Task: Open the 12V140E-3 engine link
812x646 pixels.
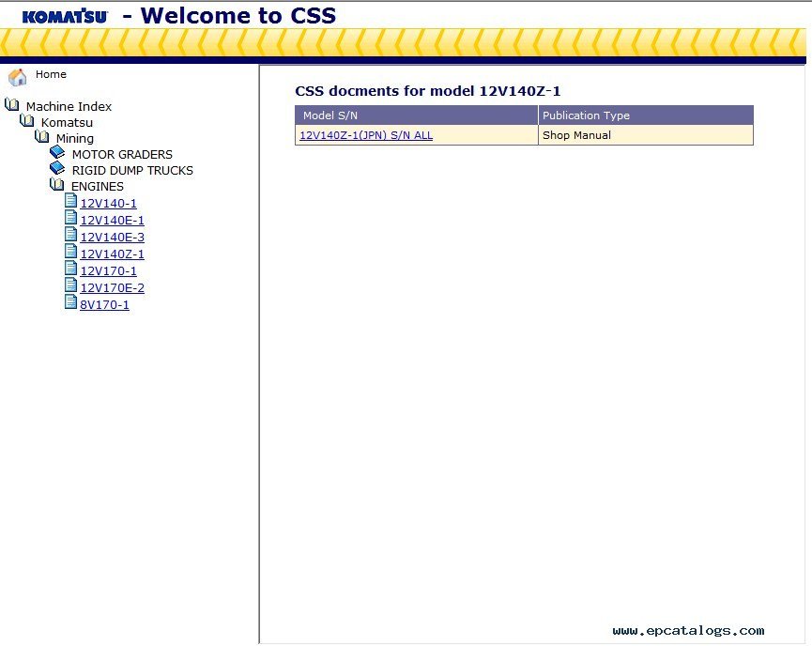Action: click(x=112, y=238)
